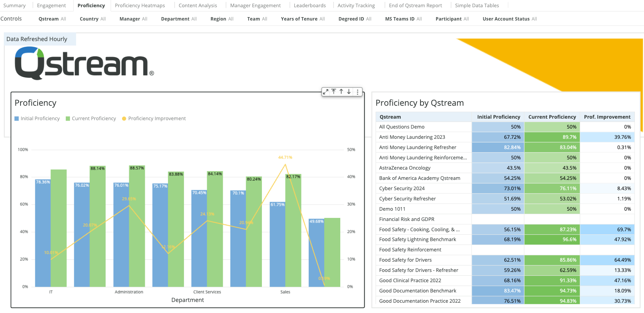Viewport: 644px width, 313px height.
Task: Open the Qstream filter control
Action: pyautogui.click(x=52, y=19)
